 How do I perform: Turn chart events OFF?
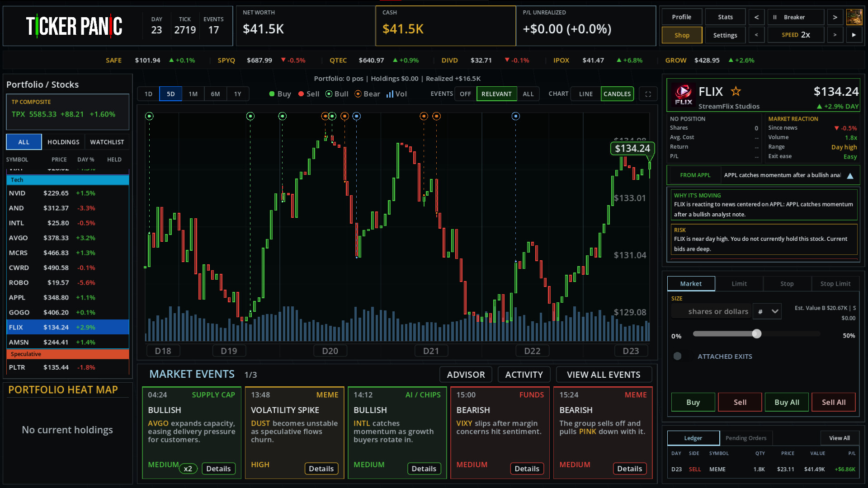click(465, 94)
